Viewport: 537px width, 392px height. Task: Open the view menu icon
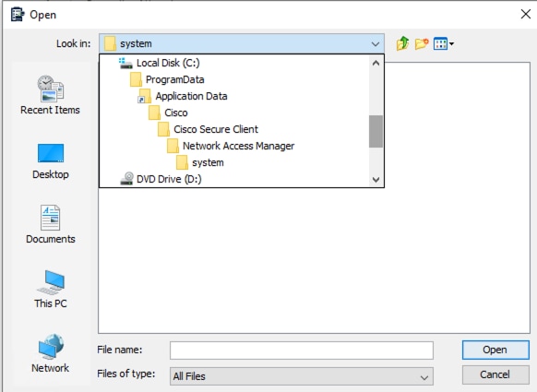click(443, 43)
